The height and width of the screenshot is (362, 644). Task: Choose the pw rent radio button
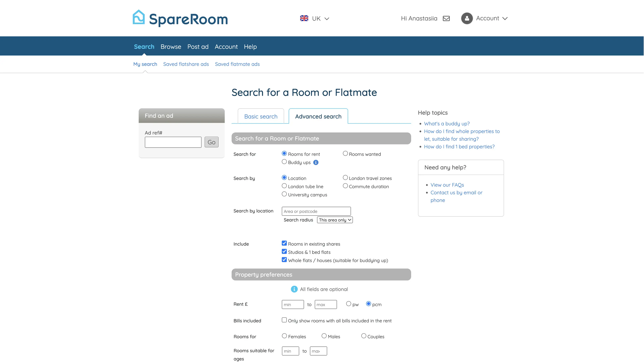[x=348, y=304]
